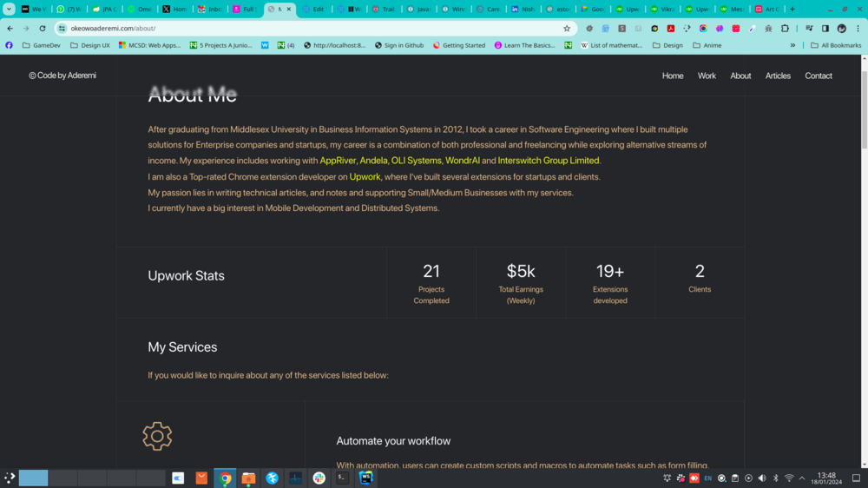Open a new browser tab

(792, 9)
